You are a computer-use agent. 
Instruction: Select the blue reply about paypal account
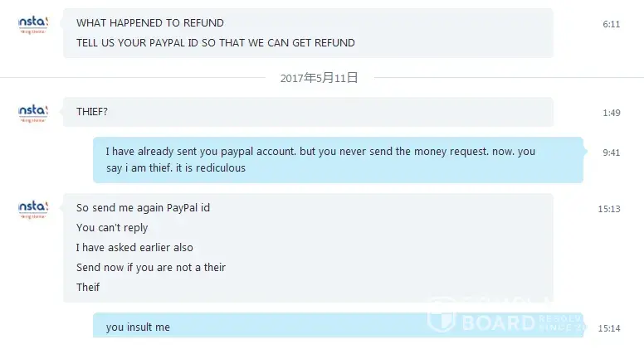(x=338, y=159)
